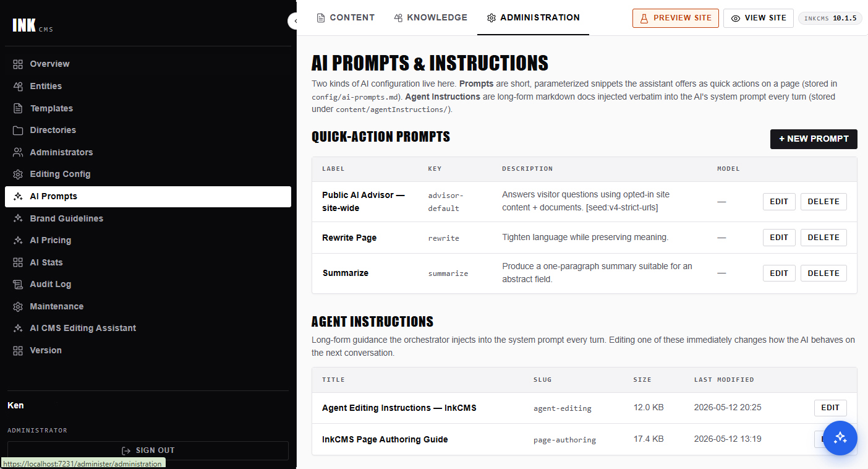868x469 pixels.
Task: Click the 'advisor-default' key text
Action: [x=445, y=202]
